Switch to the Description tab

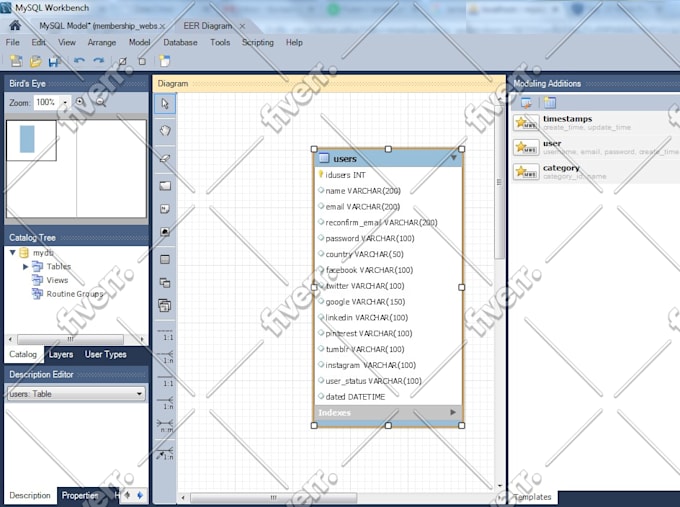pos(30,495)
